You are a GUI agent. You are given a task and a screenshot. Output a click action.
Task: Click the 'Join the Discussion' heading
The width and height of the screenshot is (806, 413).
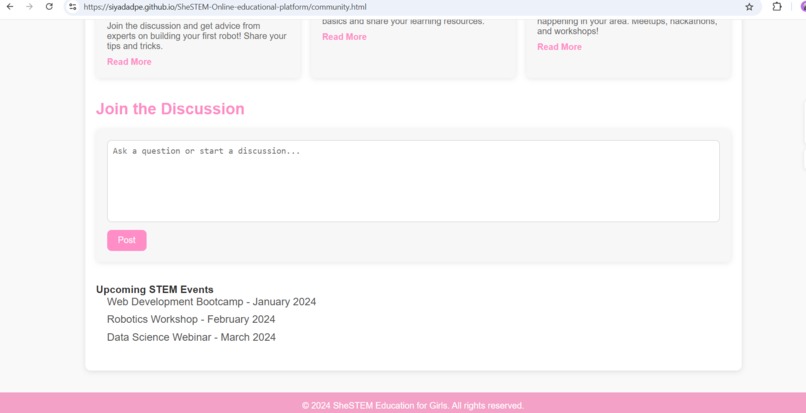point(170,109)
